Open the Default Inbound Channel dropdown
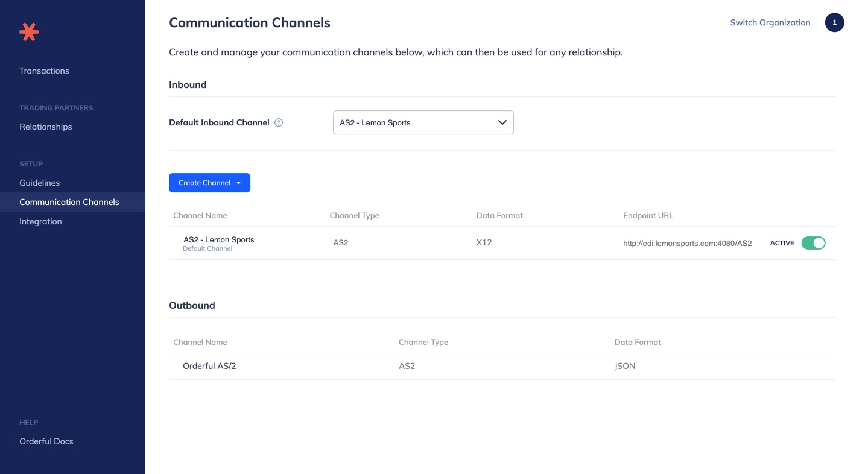This screenshot has width=868, height=474. tap(422, 122)
